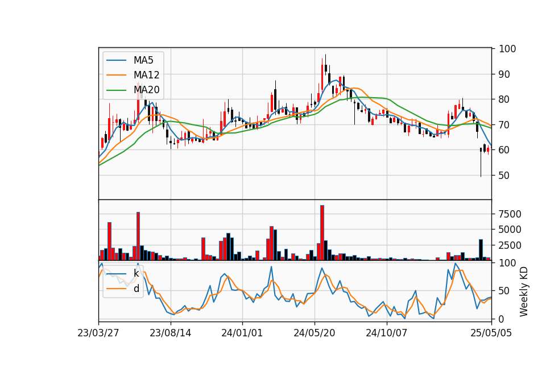546x392 pixels.
Task: Click volume axis value 2500
Action: click(510, 245)
